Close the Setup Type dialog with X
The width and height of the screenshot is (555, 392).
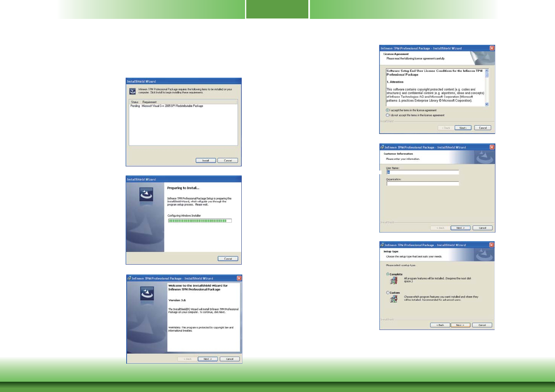pos(492,245)
